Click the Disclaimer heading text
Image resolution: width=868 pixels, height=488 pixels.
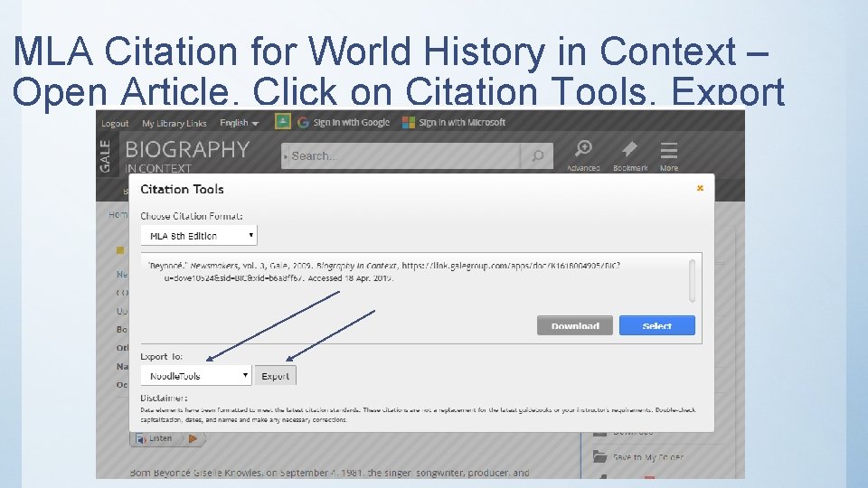pos(164,398)
